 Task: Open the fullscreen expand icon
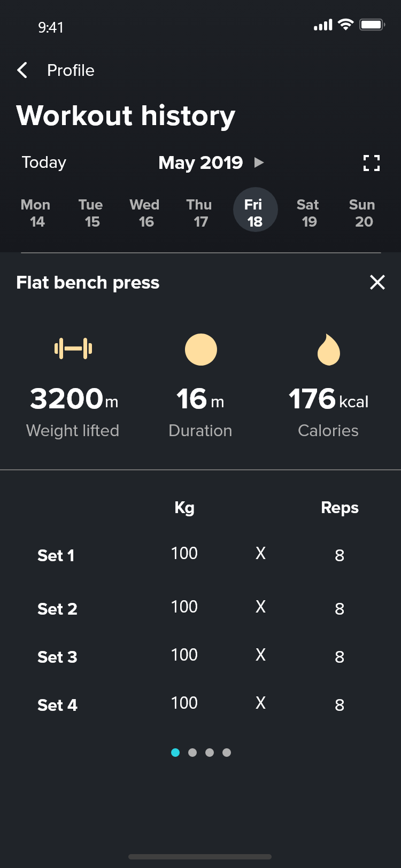[372, 163]
